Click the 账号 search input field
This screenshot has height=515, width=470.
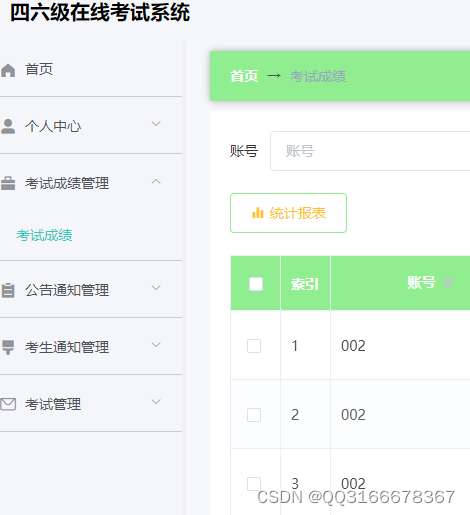[x=370, y=151]
